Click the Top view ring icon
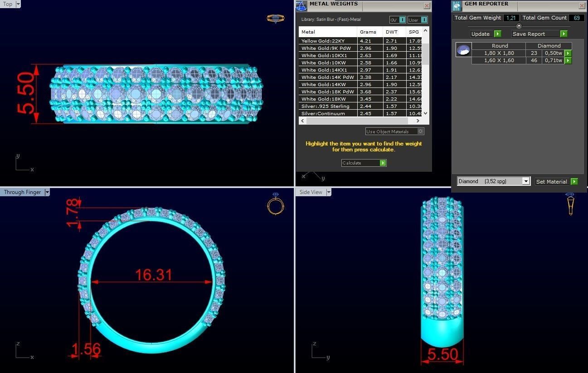 click(276, 19)
